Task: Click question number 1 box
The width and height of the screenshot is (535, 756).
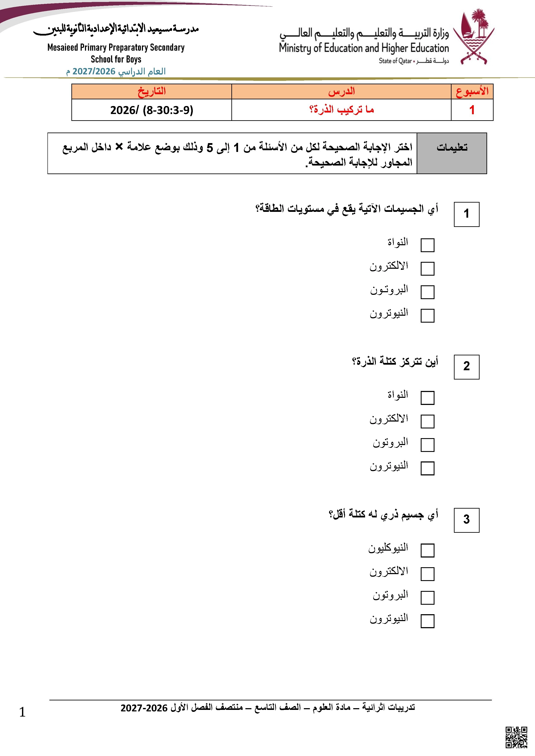Action: [x=466, y=214]
